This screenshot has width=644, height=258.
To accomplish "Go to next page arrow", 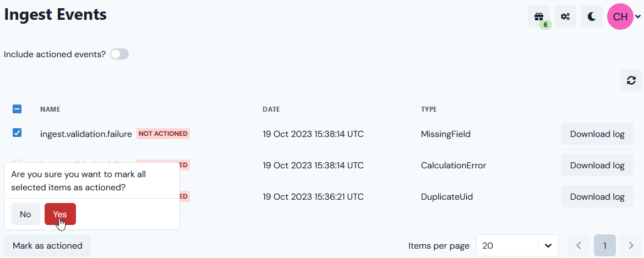I will coord(631,245).
